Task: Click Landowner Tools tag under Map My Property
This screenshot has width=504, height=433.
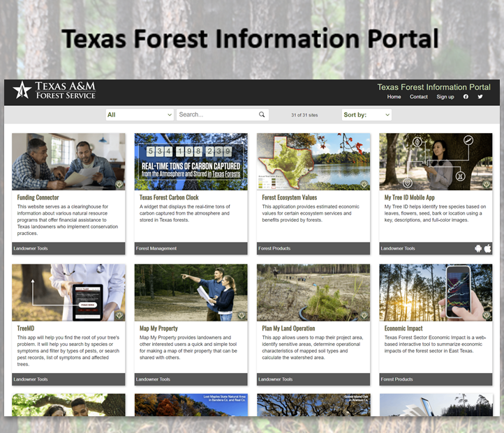Action: [x=153, y=379]
